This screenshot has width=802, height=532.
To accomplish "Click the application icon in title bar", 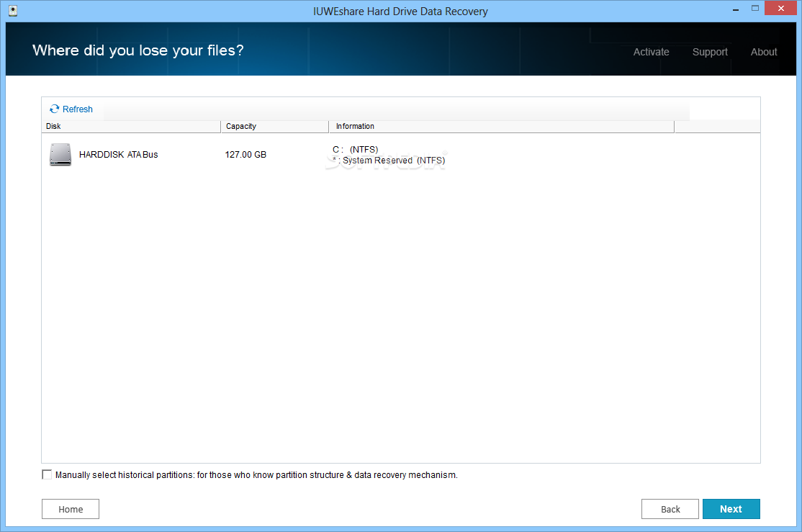I will (13, 11).
